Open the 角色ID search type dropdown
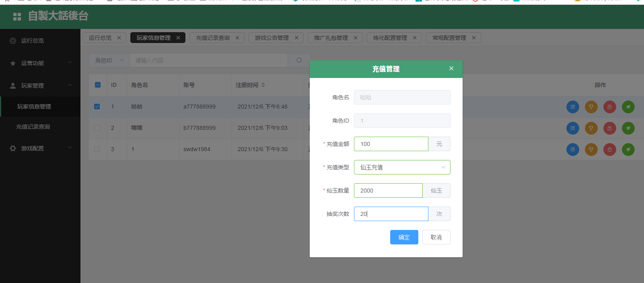The image size is (644, 283). [109, 60]
